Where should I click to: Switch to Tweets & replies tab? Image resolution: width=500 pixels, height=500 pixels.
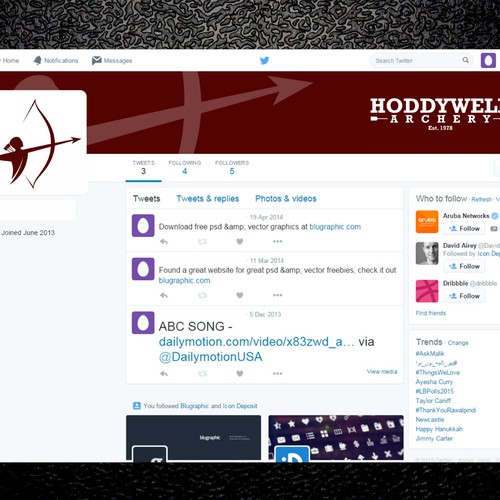pyautogui.click(x=208, y=199)
